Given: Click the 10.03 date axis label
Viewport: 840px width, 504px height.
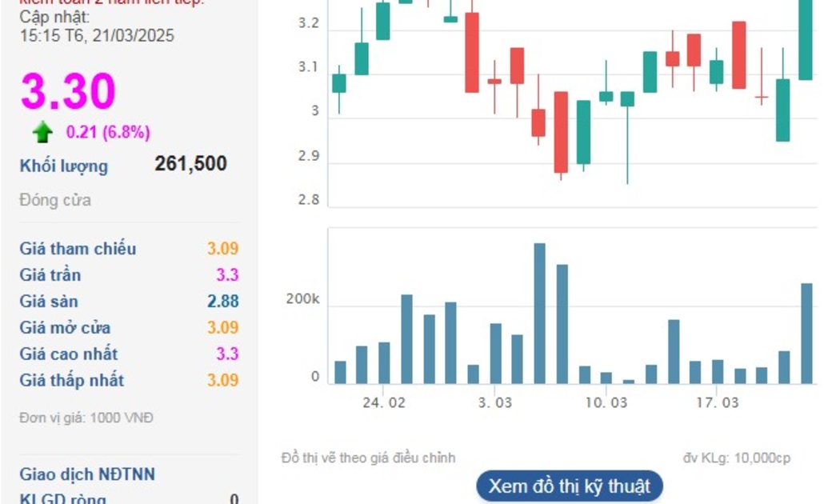Looking at the screenshot, I should coord(606,402).
